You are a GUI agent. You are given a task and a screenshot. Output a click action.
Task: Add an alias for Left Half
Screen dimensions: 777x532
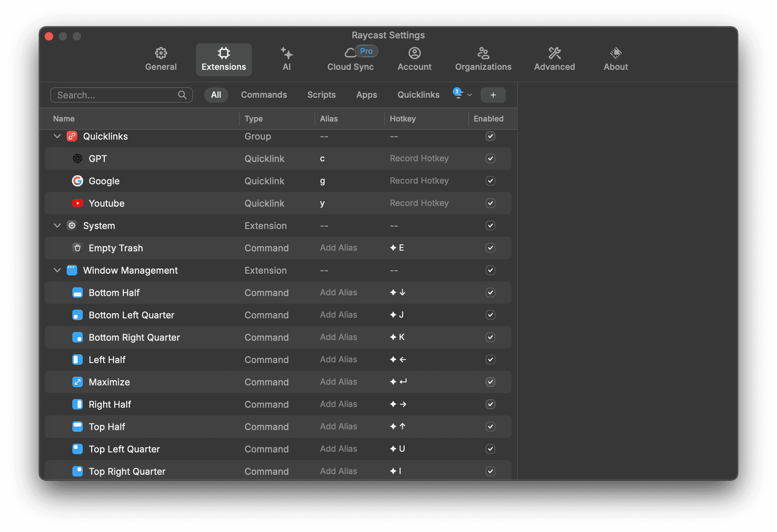click(338, 360)
